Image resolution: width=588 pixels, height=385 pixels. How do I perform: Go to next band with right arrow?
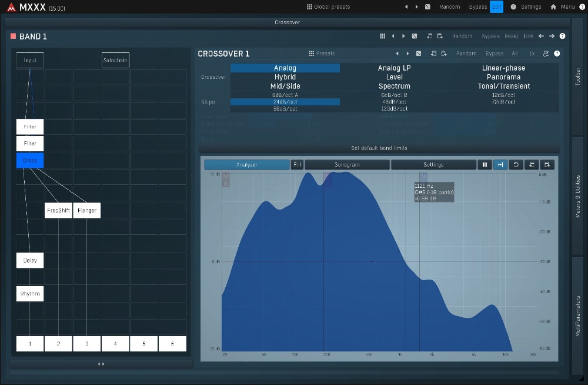(552, 36)
